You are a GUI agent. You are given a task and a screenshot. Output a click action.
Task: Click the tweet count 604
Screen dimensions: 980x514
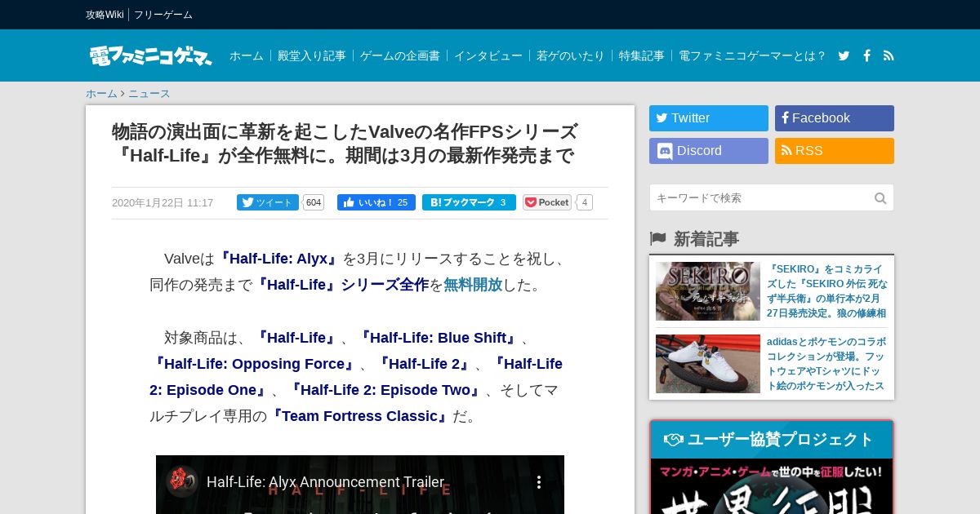point(314,202)
